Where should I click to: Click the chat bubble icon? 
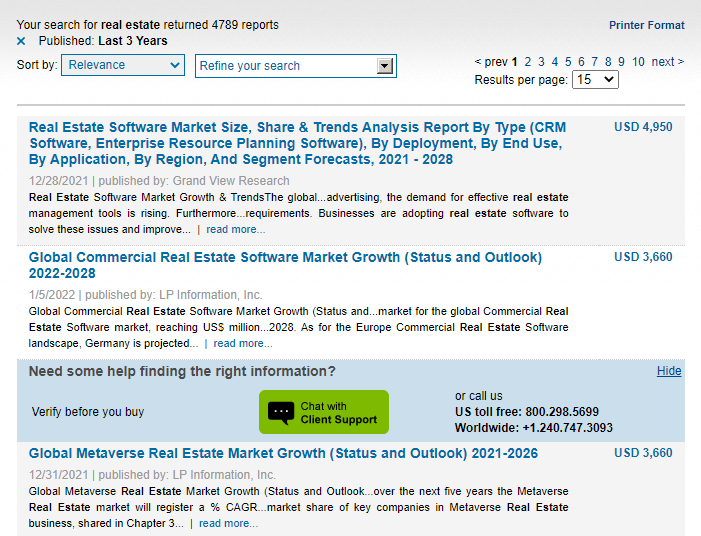point(281,413)
